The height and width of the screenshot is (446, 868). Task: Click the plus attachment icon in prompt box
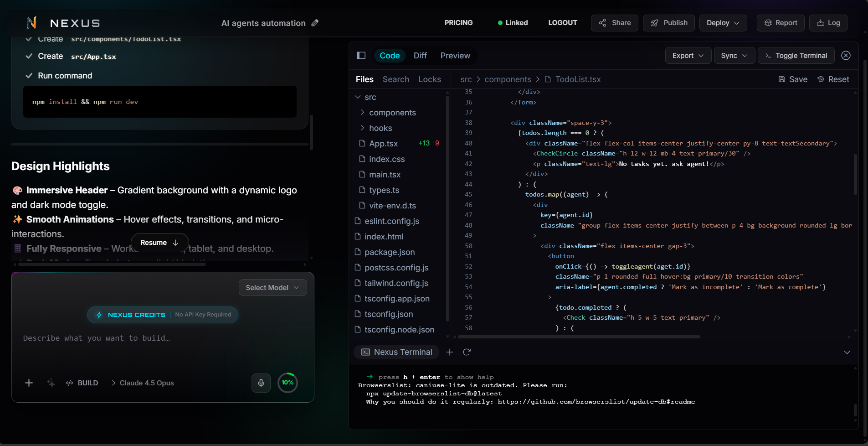click(29, 383)
